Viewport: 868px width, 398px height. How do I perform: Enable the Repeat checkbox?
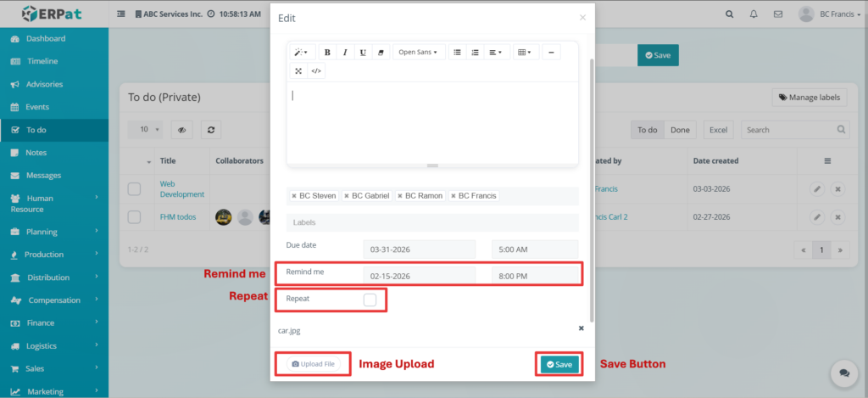(370, 300)
